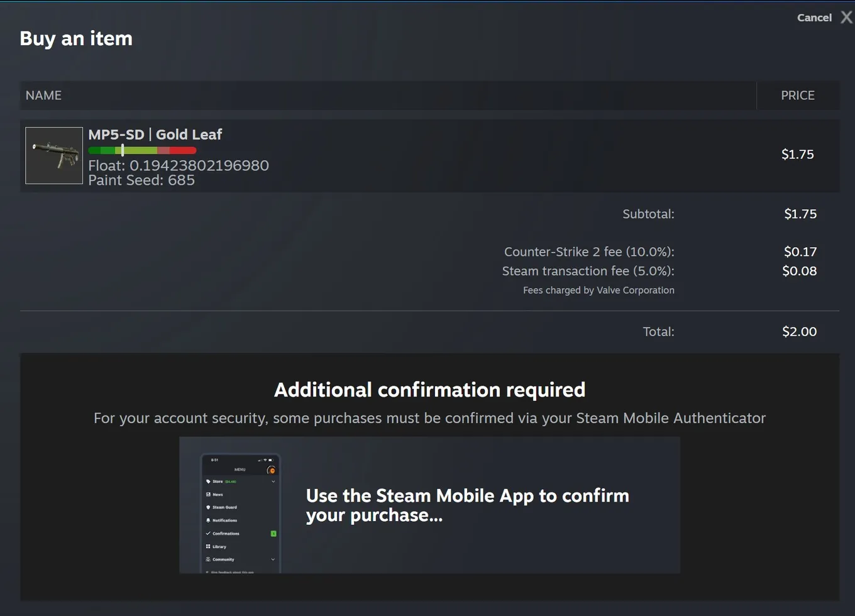Click the Paint Seed: 685 text
The height and width of the screenshot is (616, 855).
point(141,180)
